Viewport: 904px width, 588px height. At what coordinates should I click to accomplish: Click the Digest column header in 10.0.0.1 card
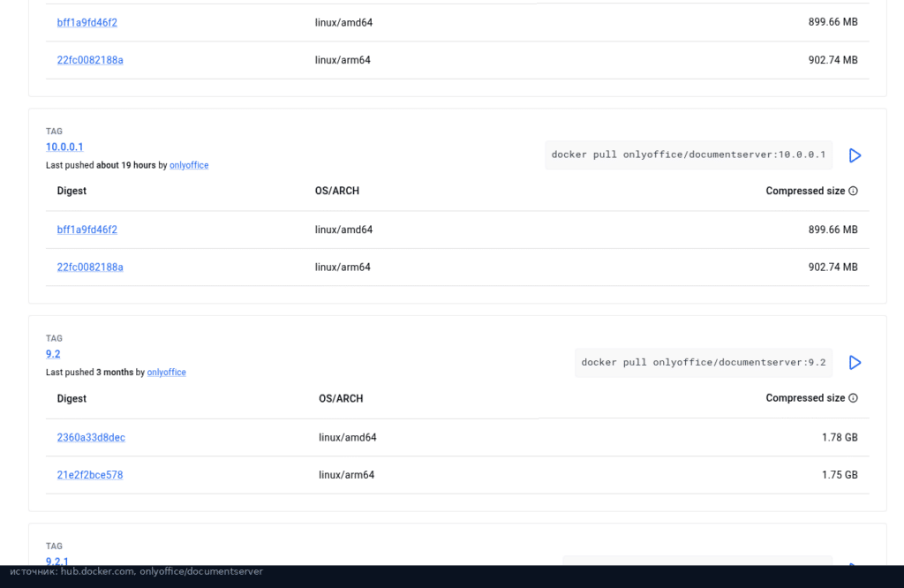72,191
